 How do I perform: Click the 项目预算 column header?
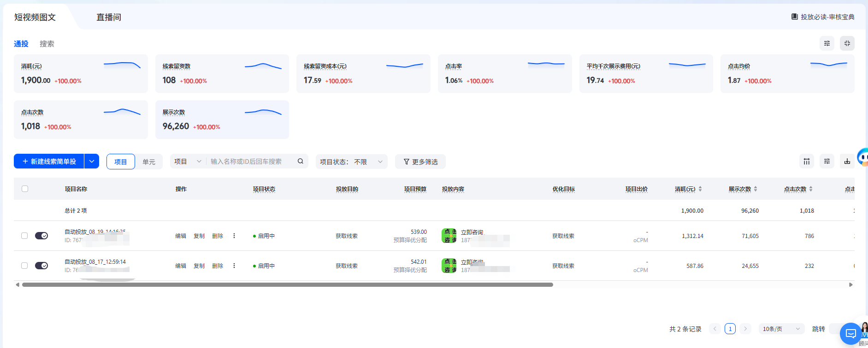(x=415, y=189)
